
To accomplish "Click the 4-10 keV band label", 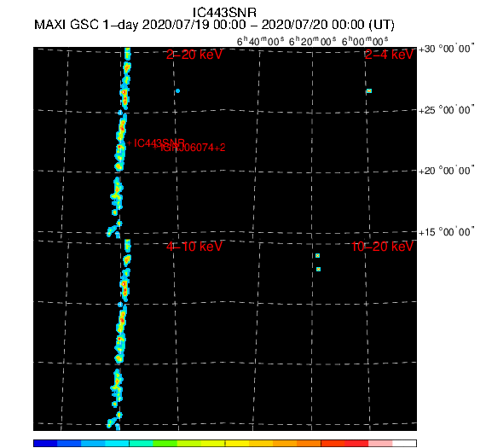I will click(x=194, y=247).
